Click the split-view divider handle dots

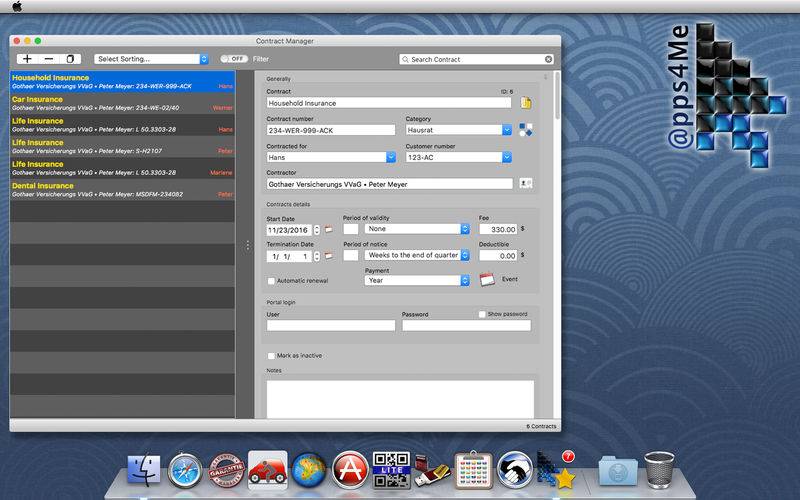click(x=247, y=245)
